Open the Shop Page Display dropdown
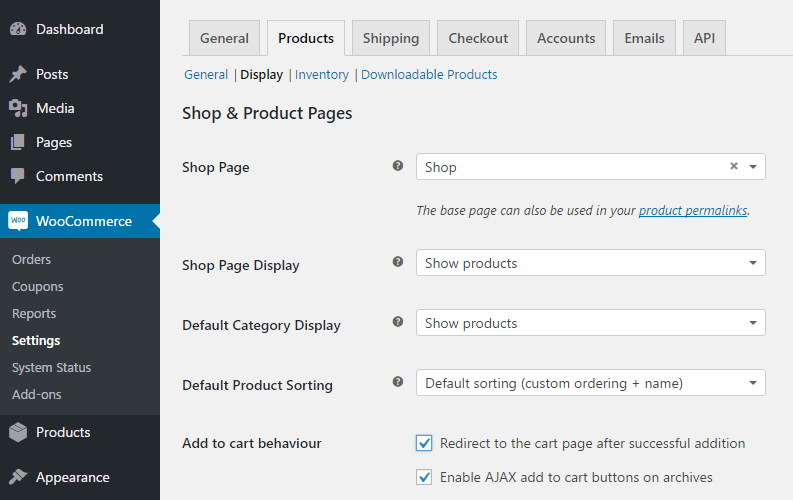 (x=590, y=263)
